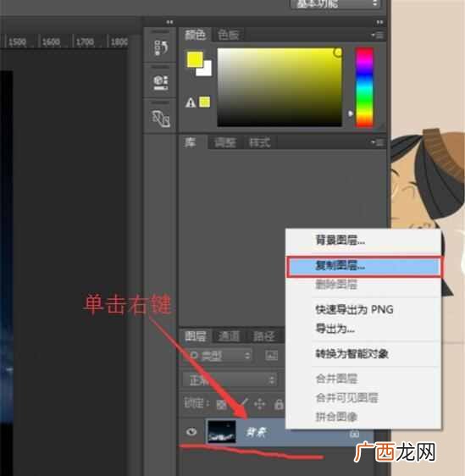Screen dimensions: 465x476
Task: Open the Properties panel icon
Action: click(161, 82)
